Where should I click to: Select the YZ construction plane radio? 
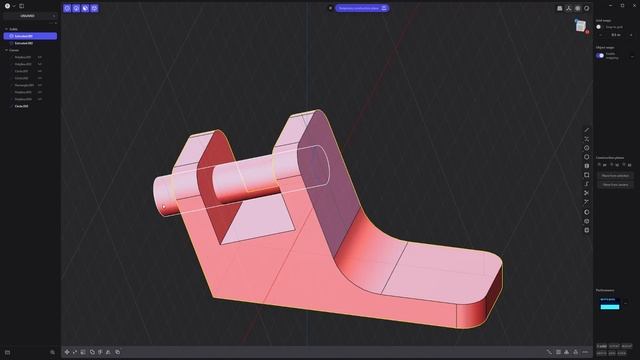612,165
